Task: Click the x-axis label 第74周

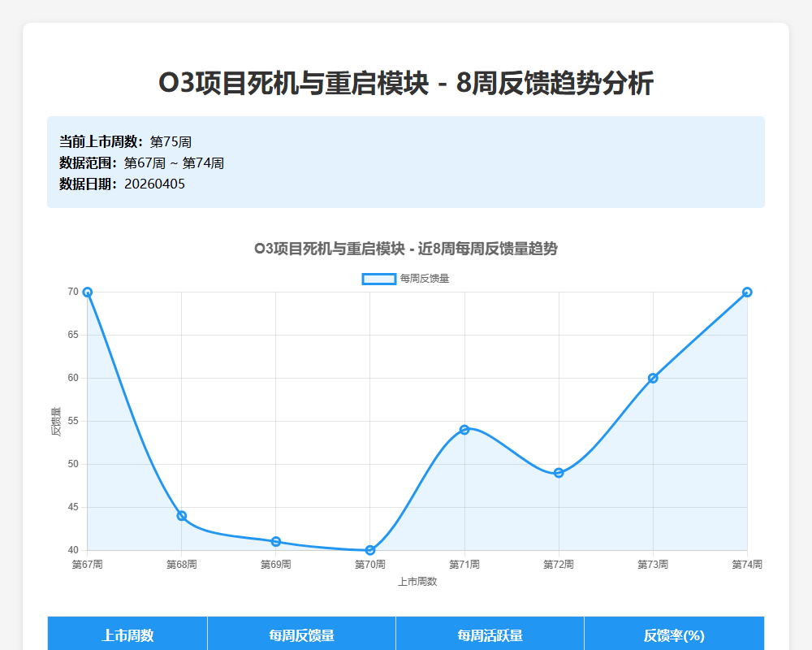Action: (747, 565)
